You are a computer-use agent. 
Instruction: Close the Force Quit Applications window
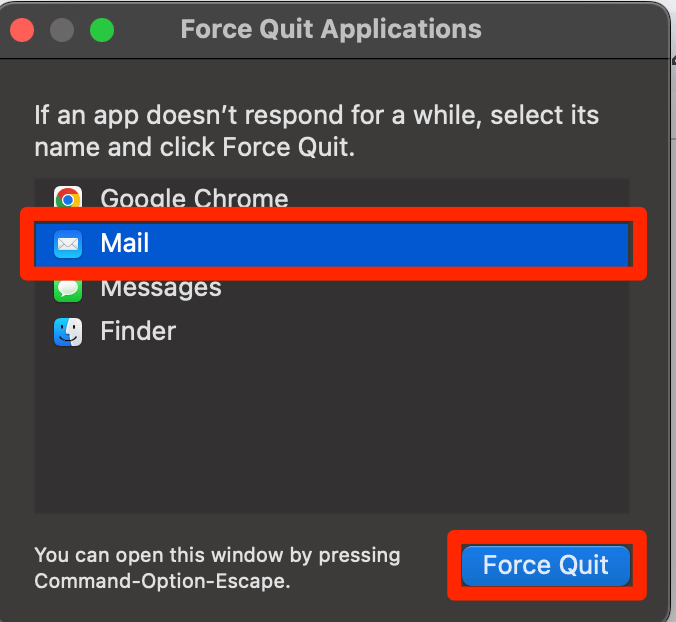tap(22, 30)
